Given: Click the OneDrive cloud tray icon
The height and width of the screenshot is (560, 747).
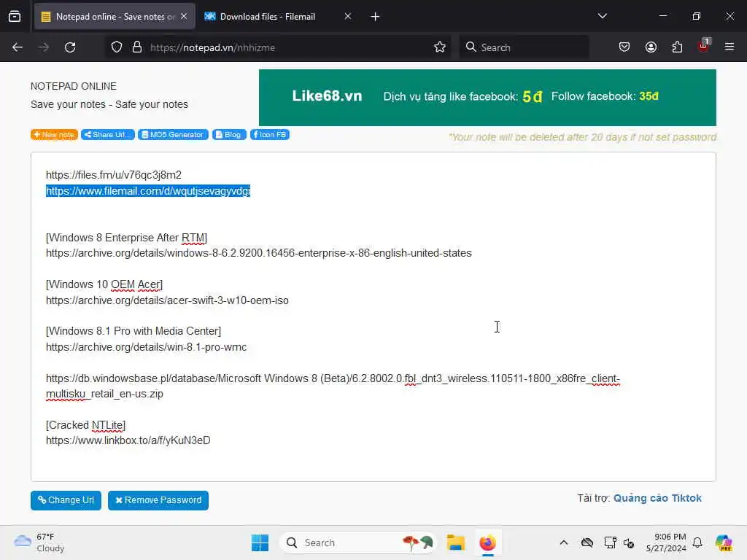Looking at the screenshot, I should pos(587,542).
